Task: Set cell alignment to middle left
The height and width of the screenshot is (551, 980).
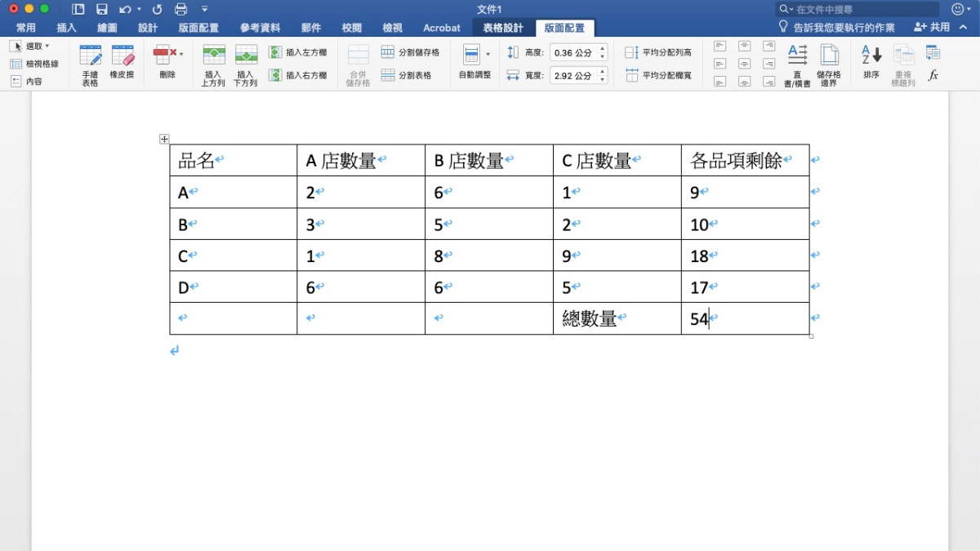Action: pyautogui.click(x=719, y=64)
